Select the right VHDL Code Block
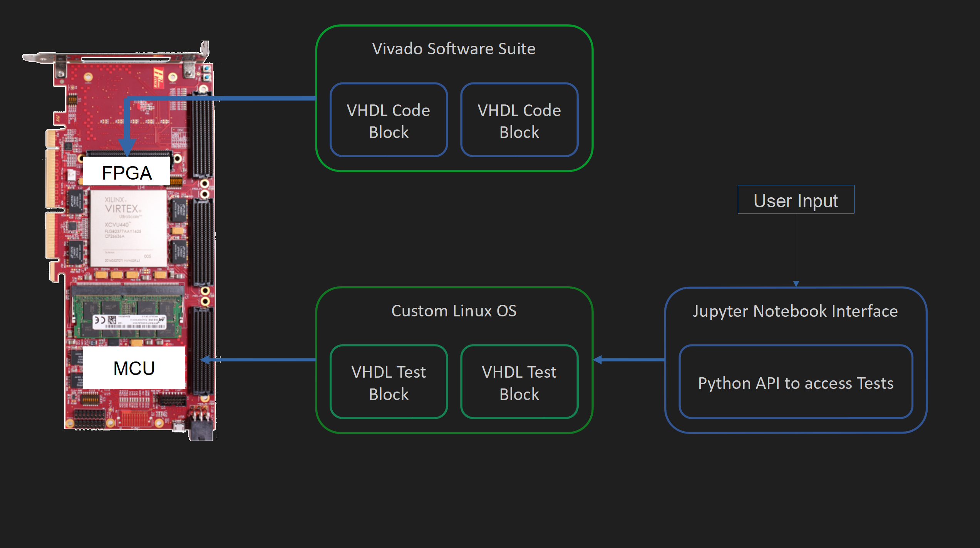The height and width of the screenshot is (548, 980). click(519, 121)
